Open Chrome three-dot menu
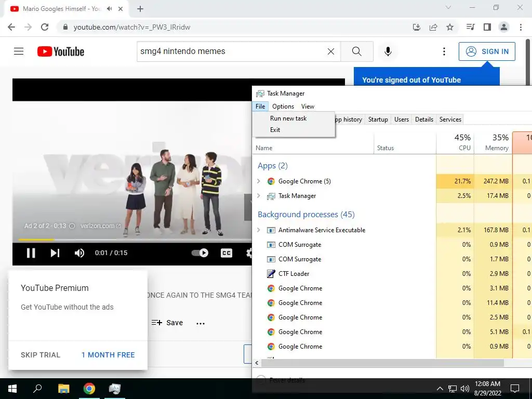The width and height of the screenshot is (532, 399). [521, 27]
